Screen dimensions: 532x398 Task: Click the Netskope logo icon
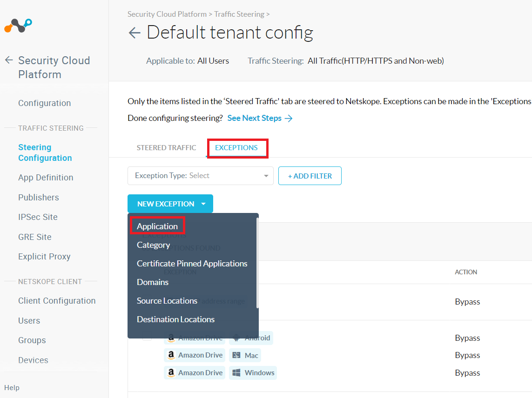point(18,26)
